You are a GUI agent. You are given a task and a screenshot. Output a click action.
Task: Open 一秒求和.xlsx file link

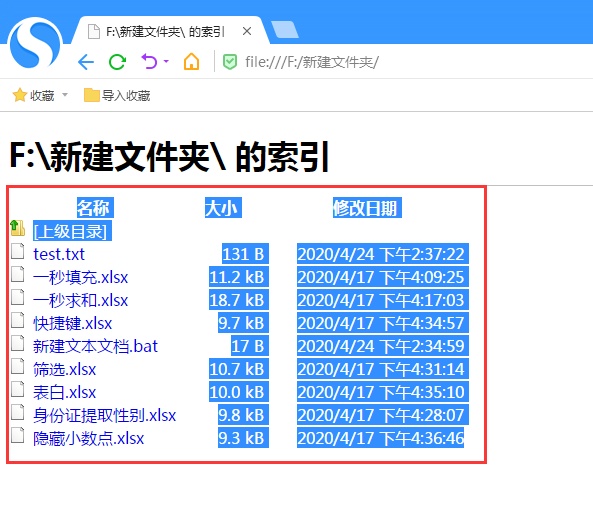(x=81, y=300)
